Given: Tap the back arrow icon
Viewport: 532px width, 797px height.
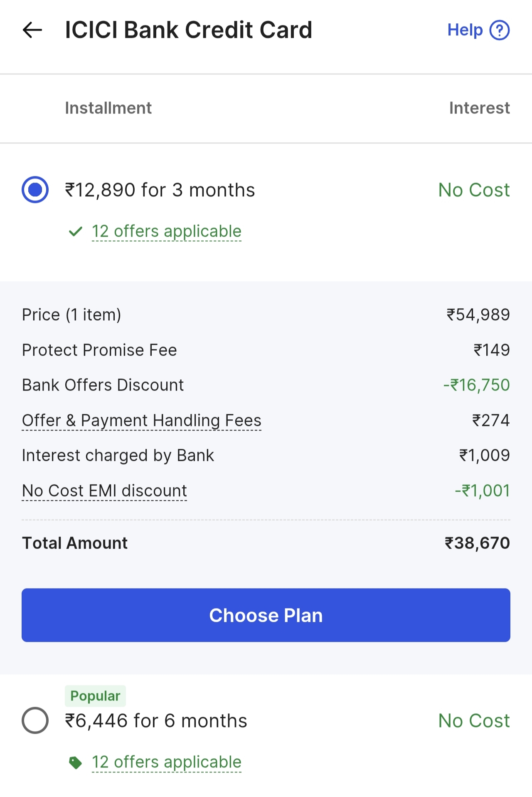Looking at the screenshot, I should coord(32,30).
